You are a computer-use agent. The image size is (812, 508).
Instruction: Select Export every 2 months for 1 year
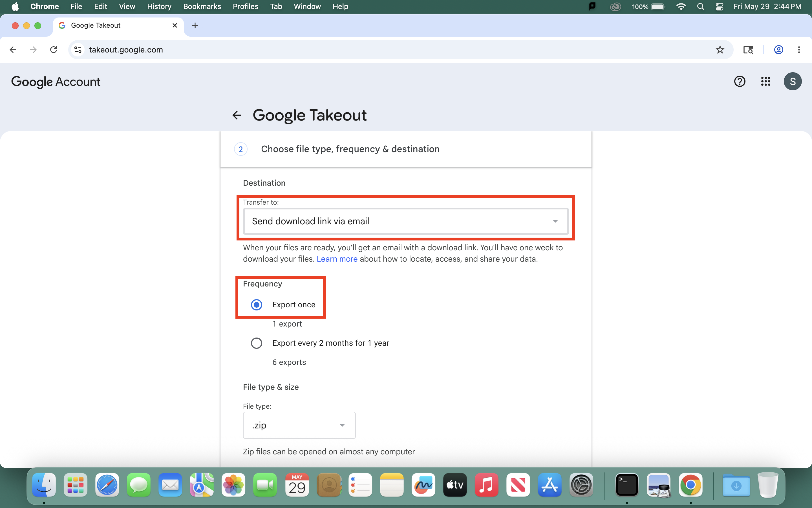(x=257, y=343)
